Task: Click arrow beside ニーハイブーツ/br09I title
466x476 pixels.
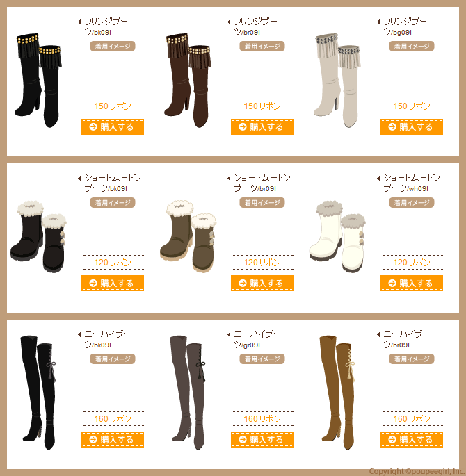Action: 378,334
